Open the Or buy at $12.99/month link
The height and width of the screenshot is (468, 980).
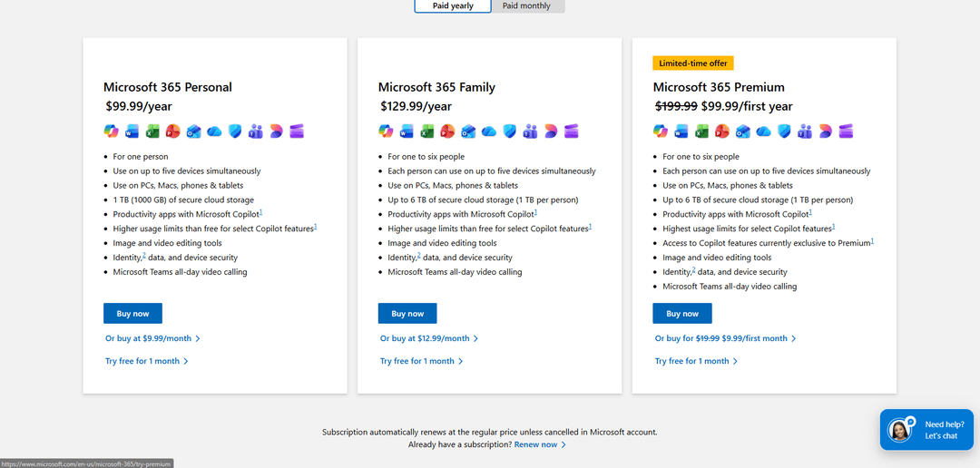click(429, 338)
